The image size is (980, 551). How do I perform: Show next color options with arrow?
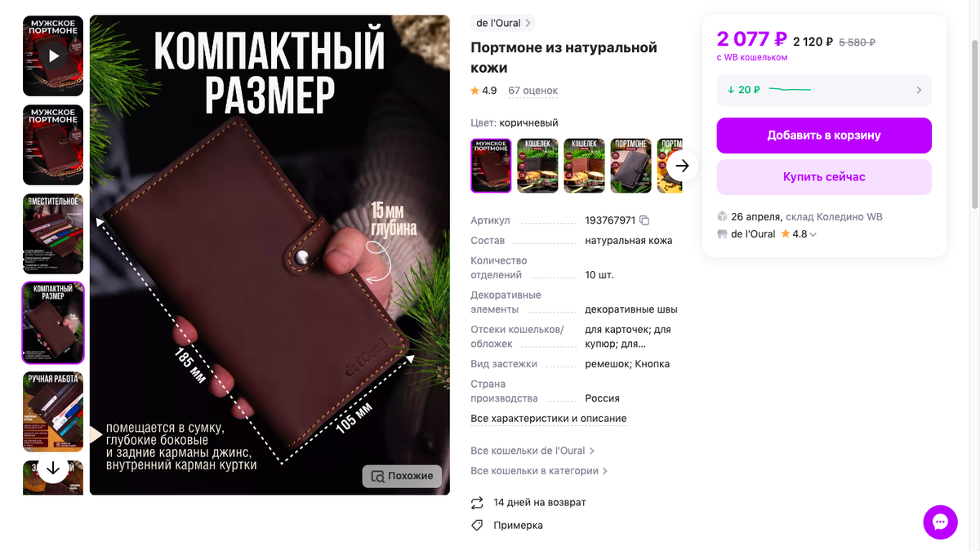tap(683, 166)
